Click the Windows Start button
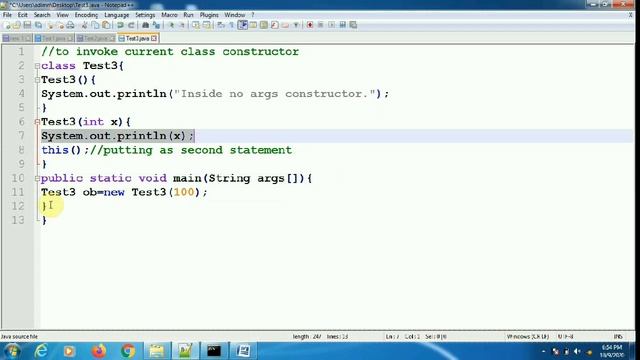Viewport: 640px width, 360px height. [12, 351]
